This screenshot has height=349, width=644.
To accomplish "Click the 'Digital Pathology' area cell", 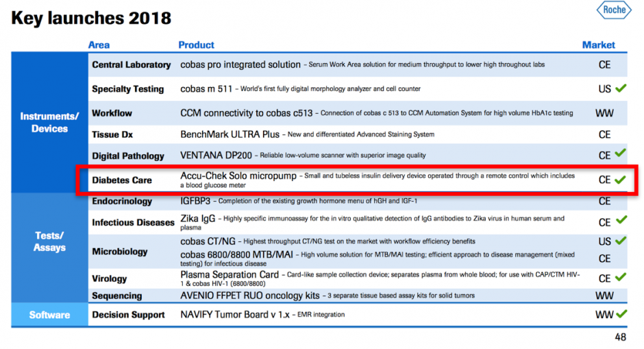I will (x=128, y=156).
